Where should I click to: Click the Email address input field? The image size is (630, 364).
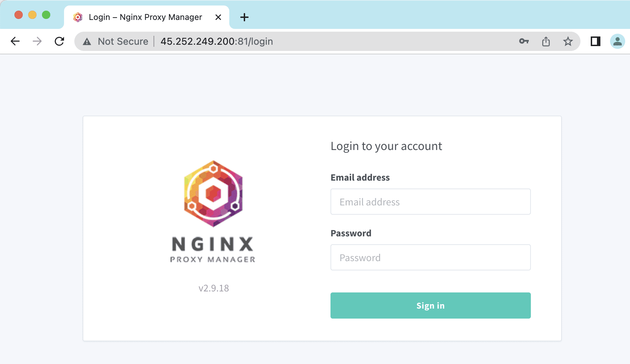click(x=430, y=202)
